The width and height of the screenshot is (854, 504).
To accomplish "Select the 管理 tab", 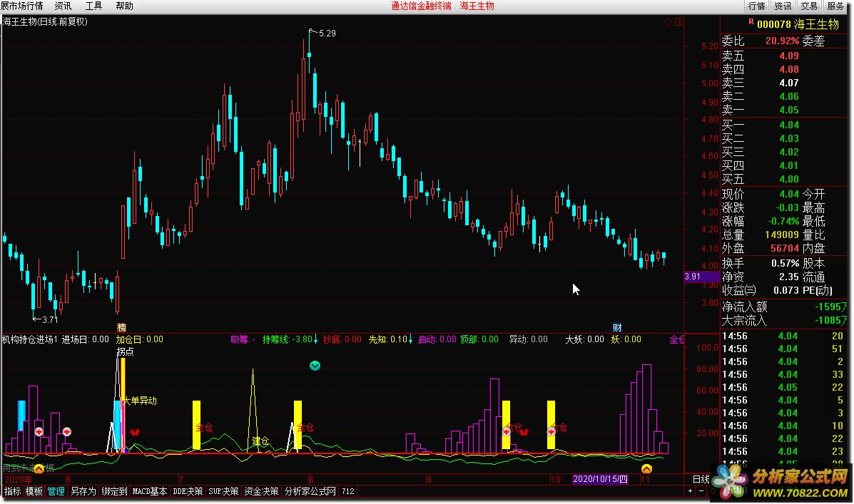I will 56,491.
